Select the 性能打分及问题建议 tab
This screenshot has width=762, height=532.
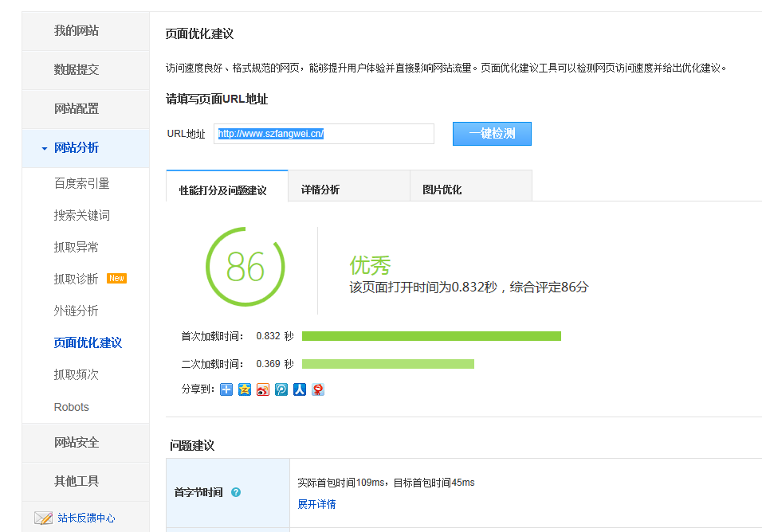(223, 190)
